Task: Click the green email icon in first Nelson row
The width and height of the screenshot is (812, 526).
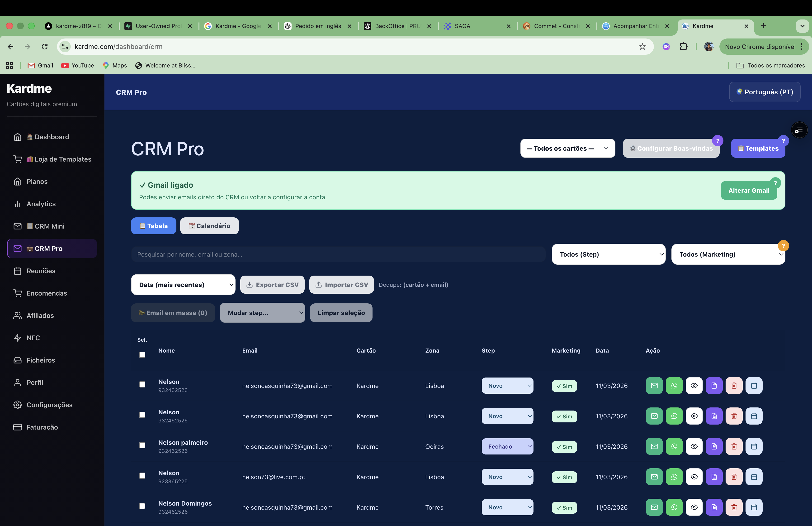Action: click(654, 386)
